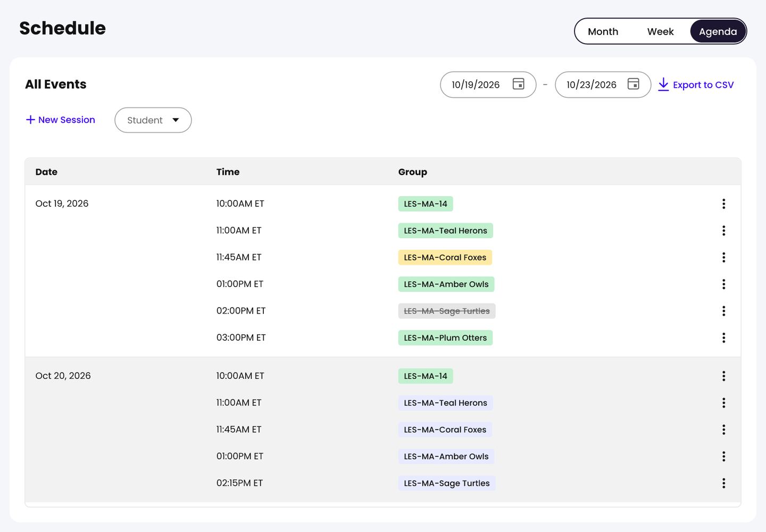Expand the Student filter dropdown
The height and width of the screenshot is (532, 766).
pyautogui.click(x=153, y=120)
